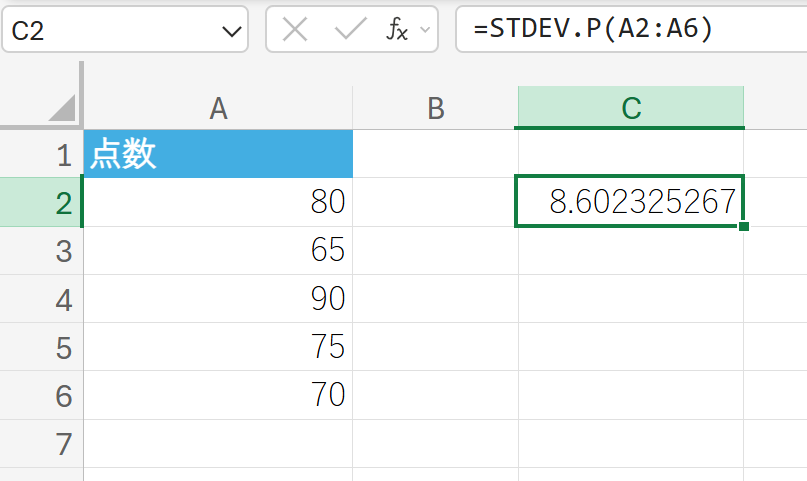Open Insert Function fx dialog
807x481 pixels.
[397, 30]
